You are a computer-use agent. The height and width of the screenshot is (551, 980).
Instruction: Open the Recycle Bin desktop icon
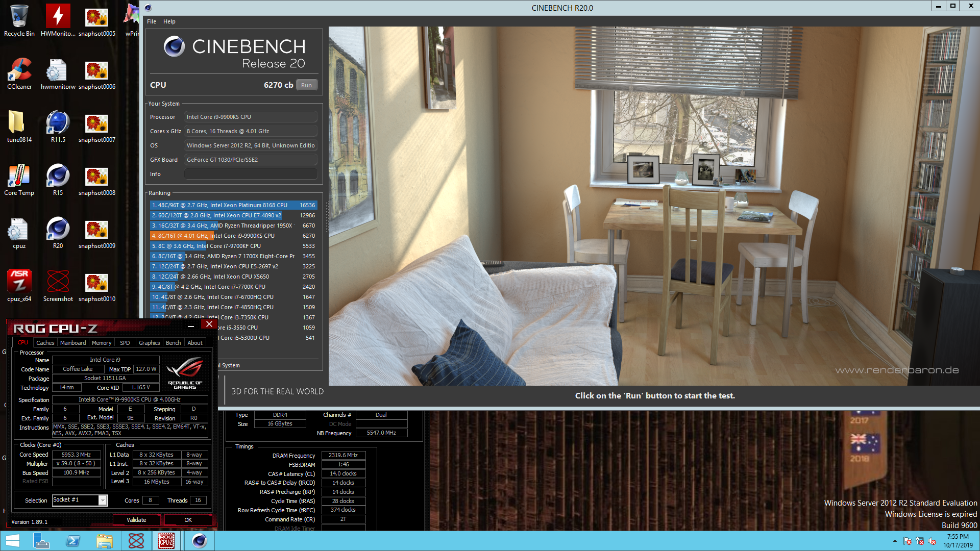[19, 20]
